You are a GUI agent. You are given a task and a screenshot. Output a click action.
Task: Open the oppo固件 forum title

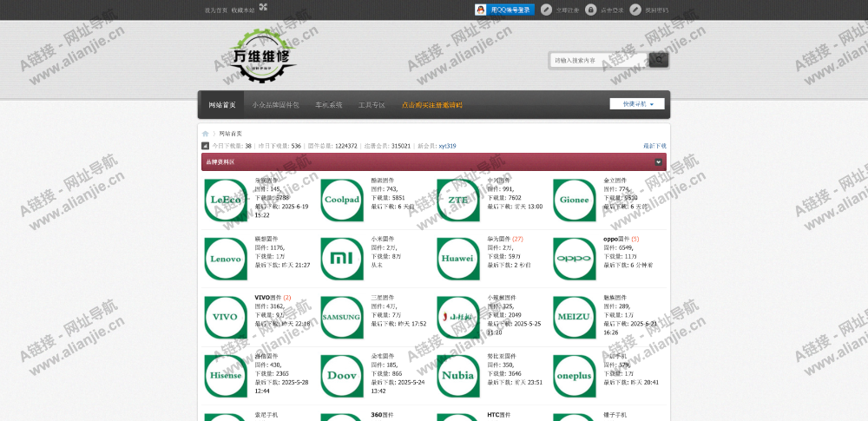click(616, 239)
